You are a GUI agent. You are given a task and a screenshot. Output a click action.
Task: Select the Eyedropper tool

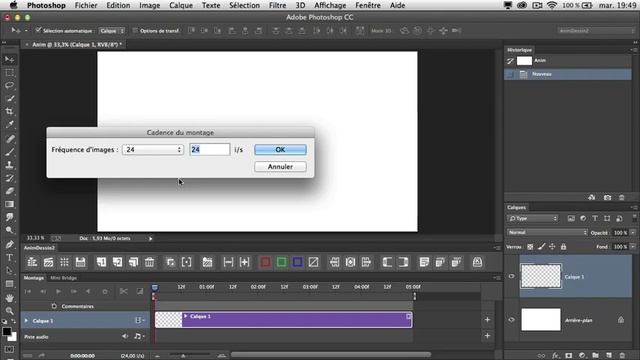coord(9,124)
